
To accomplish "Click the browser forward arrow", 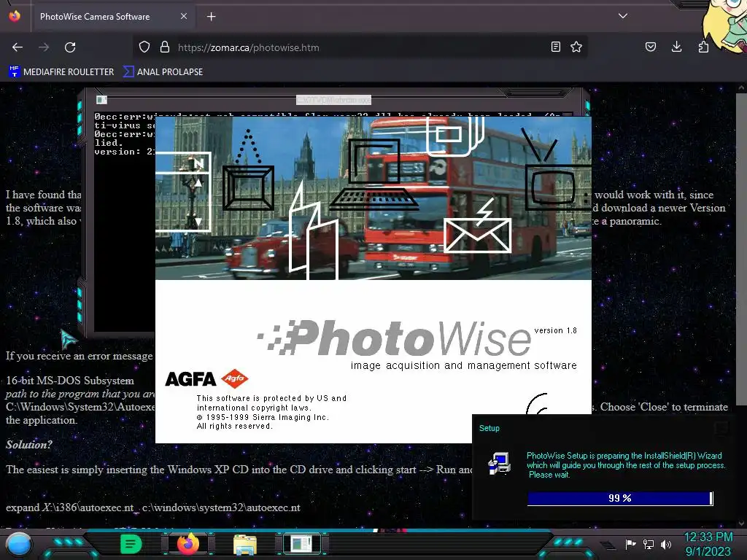I will click(44, 47).
